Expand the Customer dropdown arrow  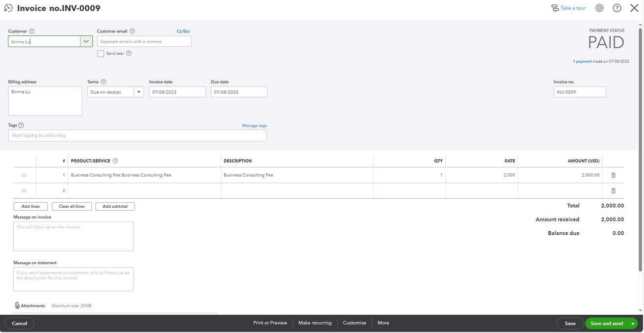click(x=86, y=42)
